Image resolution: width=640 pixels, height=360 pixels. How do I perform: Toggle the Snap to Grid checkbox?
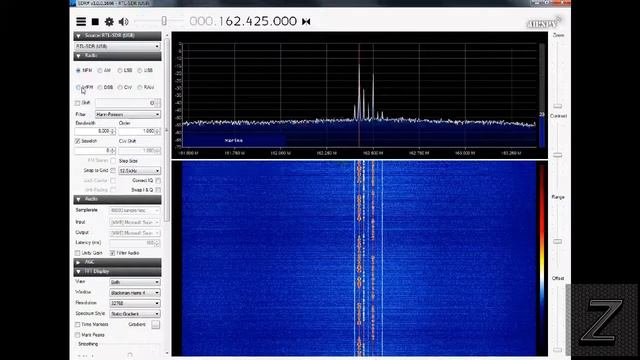pyautogui.click(x=113, y=170)
